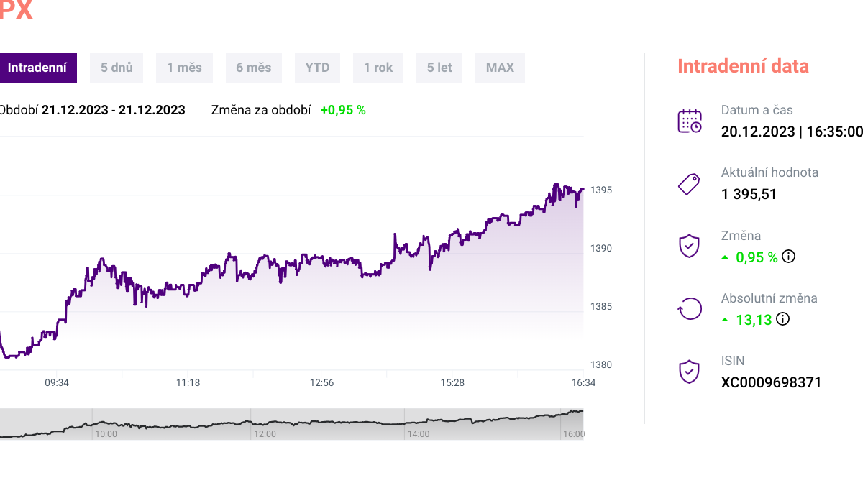This screenshot has width=868, height=488.
Task: Click the shield icon next to ISIN
Action: click(x=689, y=372)
